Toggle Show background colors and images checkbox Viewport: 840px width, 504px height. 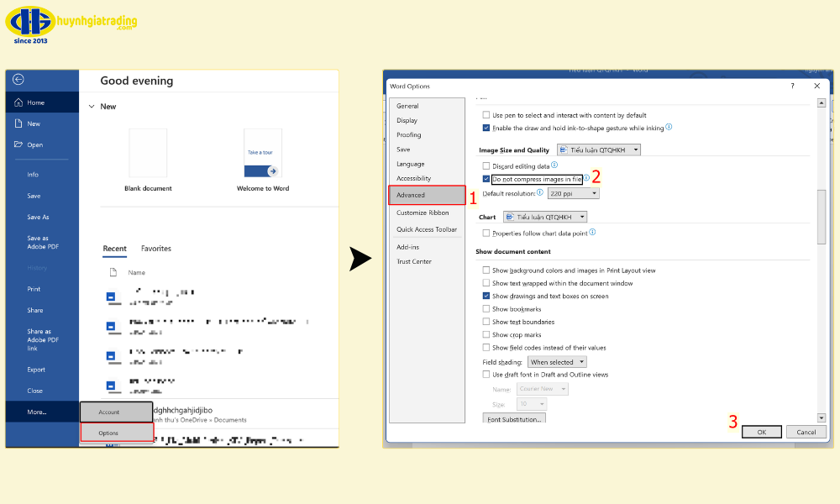486,270
